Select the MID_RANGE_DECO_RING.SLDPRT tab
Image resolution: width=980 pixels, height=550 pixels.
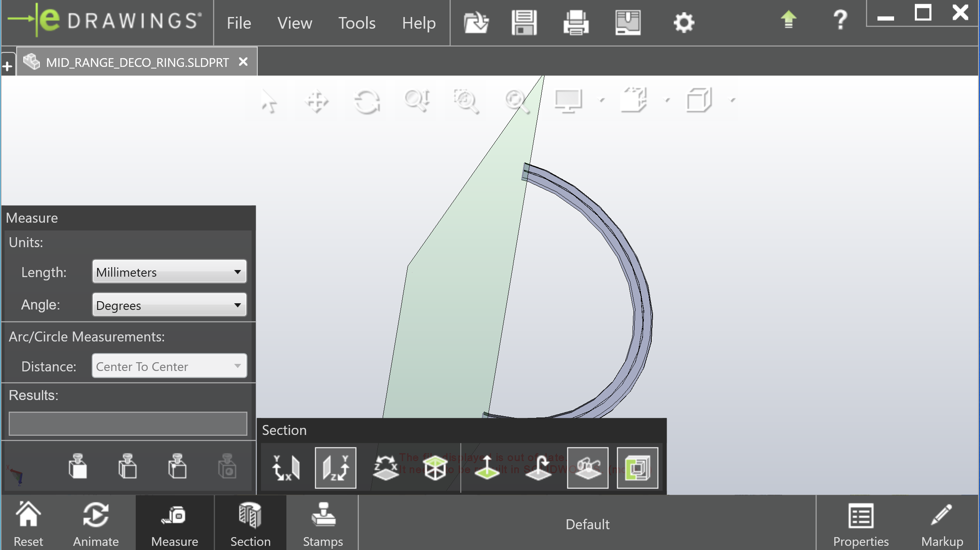(137, 62)
